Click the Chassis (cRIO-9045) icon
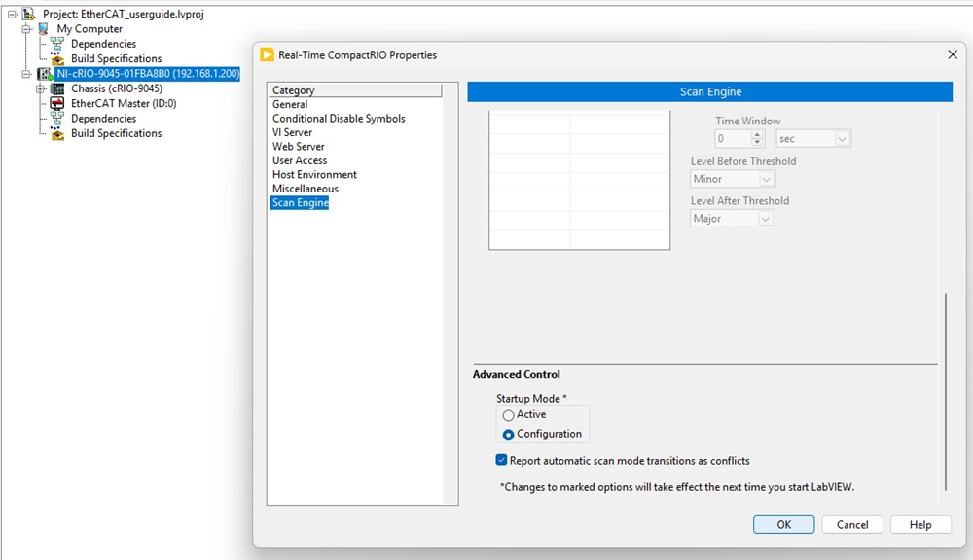 (57, 88)
